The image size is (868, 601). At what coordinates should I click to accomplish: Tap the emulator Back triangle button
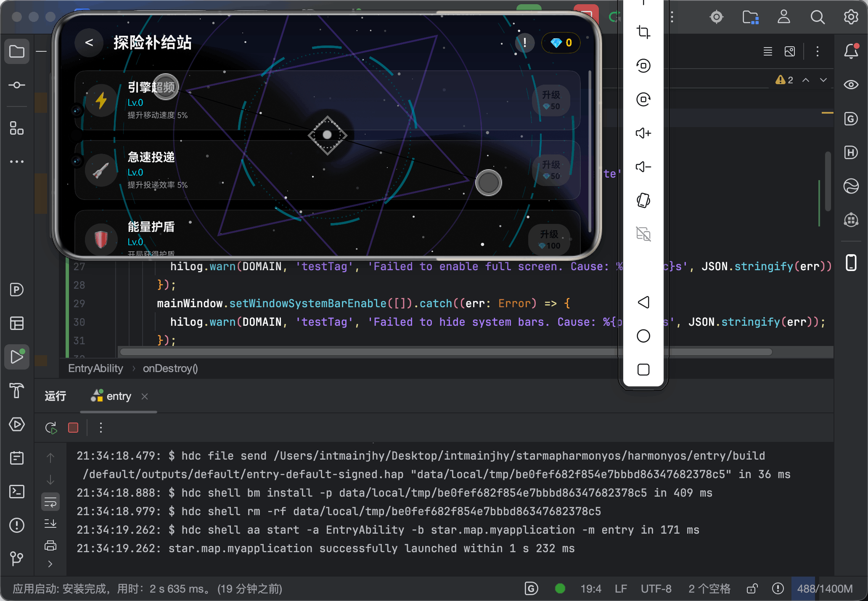tap(643, 302)
